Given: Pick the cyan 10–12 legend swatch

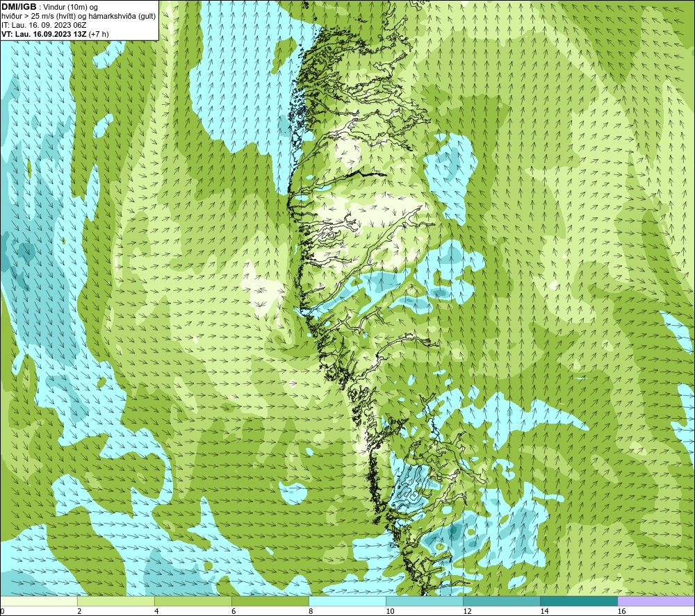Looking at the screenshot, I should [425, 601].
